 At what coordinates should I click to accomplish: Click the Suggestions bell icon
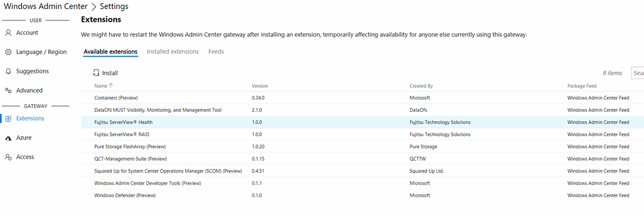(8, 71)
